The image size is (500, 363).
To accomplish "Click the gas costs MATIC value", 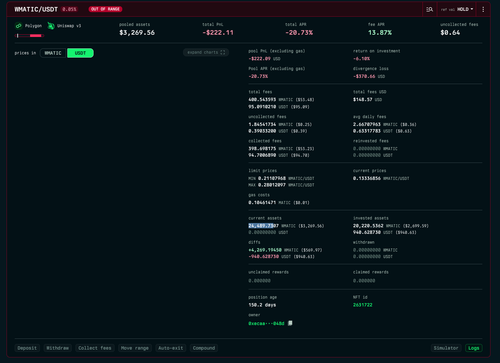I will tap(262, 203).
